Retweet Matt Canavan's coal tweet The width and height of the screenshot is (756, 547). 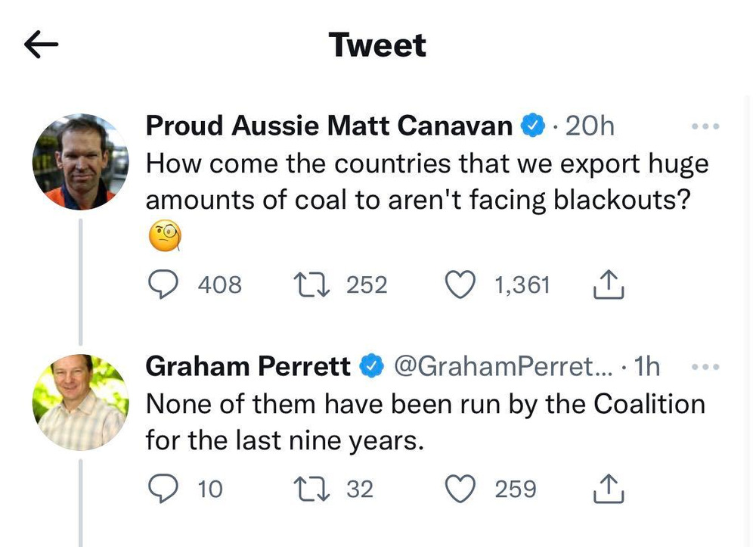pos(308,284)
